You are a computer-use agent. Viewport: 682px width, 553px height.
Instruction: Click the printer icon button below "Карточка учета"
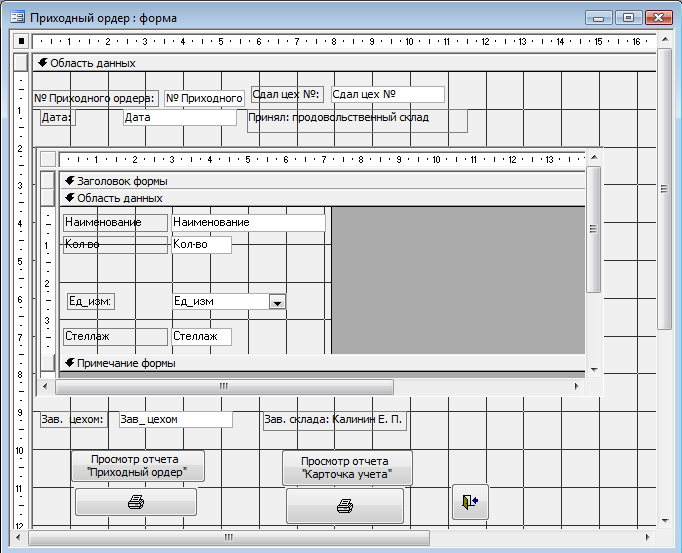pos(345,506)
